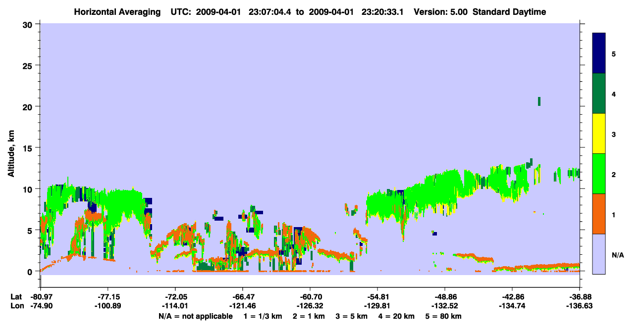Click longitude value -100.89
Screen dimensions: 644x330
point(107,306)
